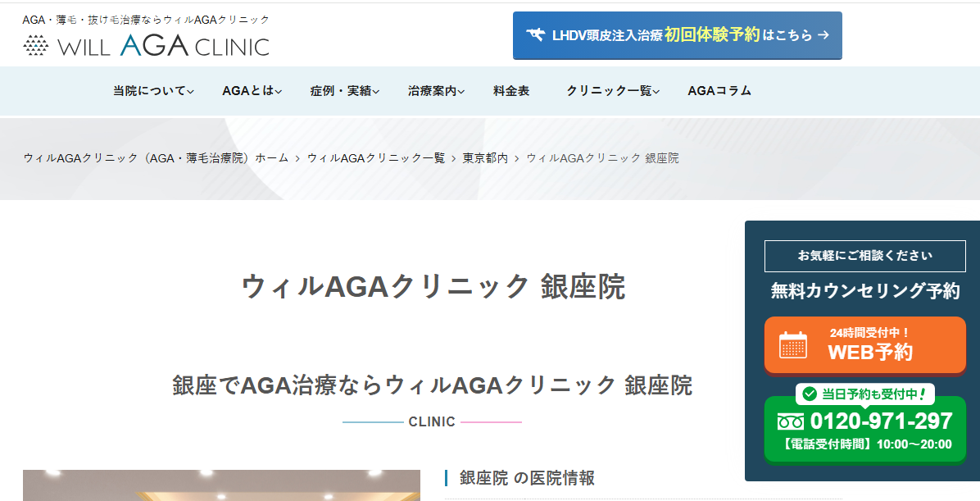
Task: Expand the 治療案内 menu
Action: (436, 91)
